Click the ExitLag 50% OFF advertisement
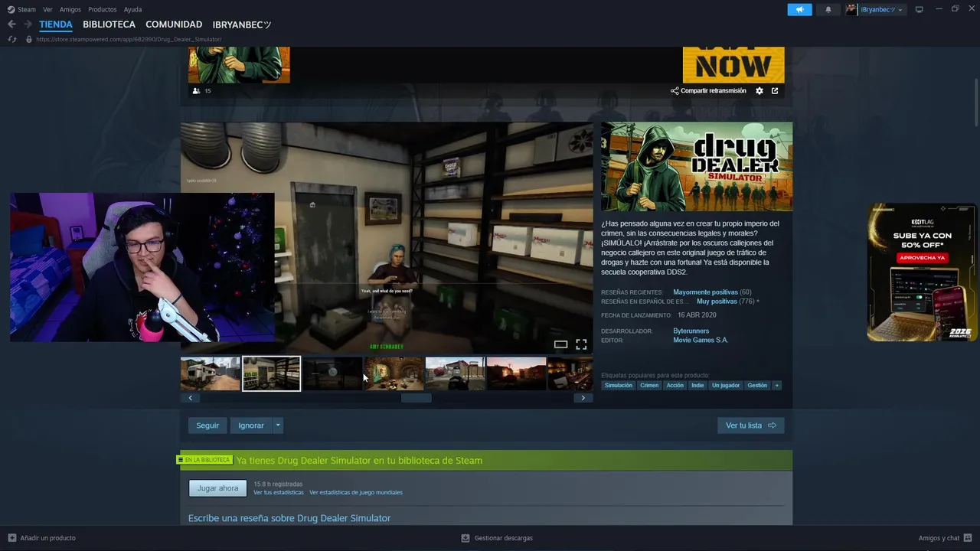Viewport: 980px width, 551px height. pos(922,272)
